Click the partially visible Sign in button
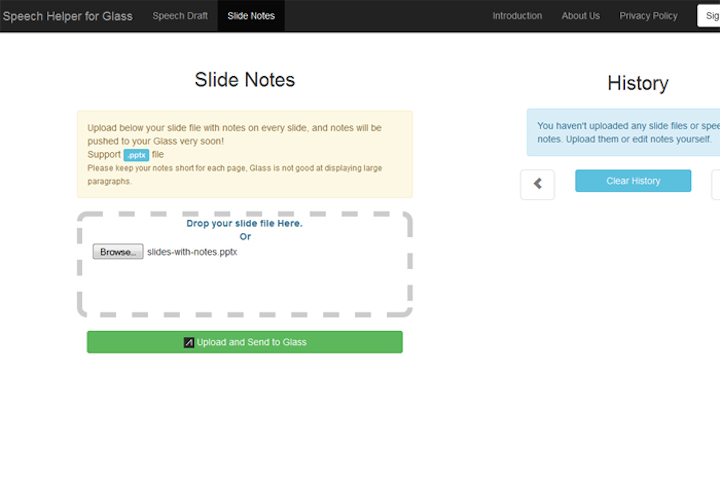 click(x=709, y=16)
